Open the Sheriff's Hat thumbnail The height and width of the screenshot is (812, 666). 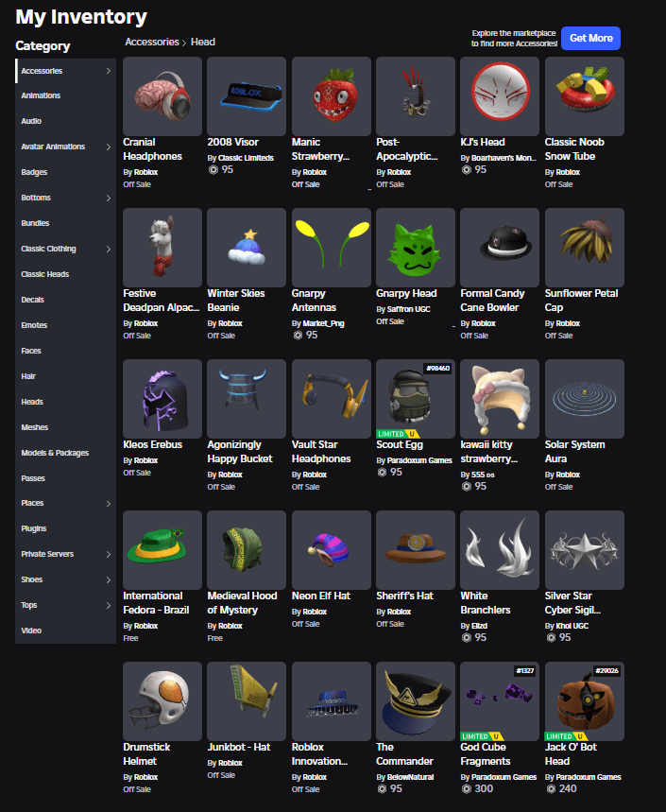(416, 549)
